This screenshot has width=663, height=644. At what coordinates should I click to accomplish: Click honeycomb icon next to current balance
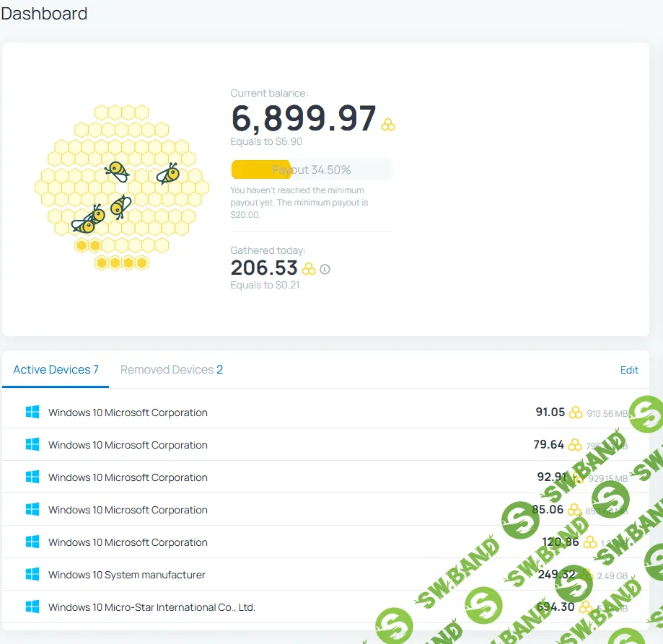click(388, 125)
